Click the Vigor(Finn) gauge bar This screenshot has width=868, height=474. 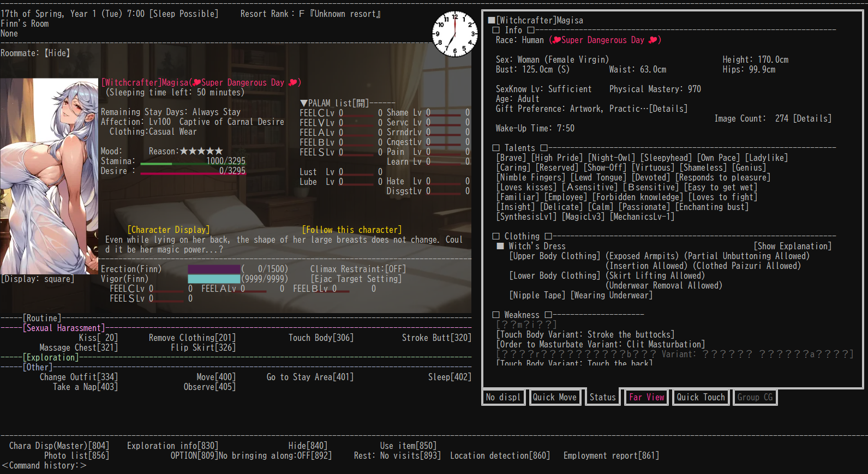click(x=214, y=279)
